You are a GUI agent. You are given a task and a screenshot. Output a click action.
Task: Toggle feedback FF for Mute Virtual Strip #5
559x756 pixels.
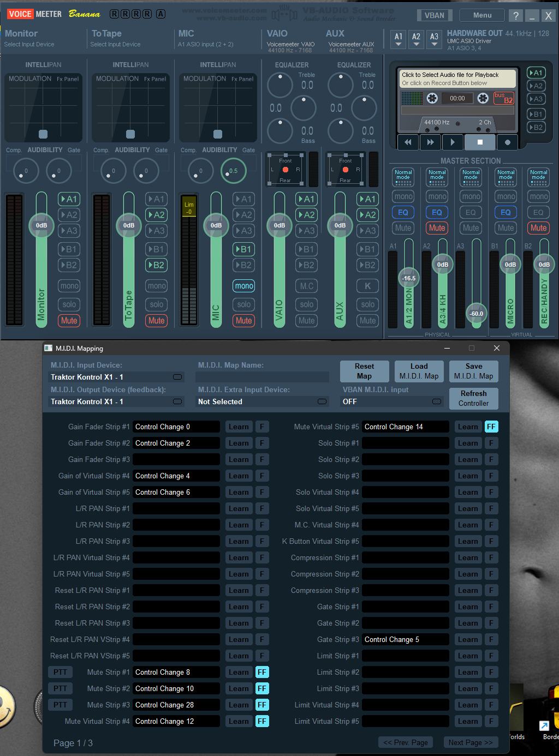(x=491, y=427)
